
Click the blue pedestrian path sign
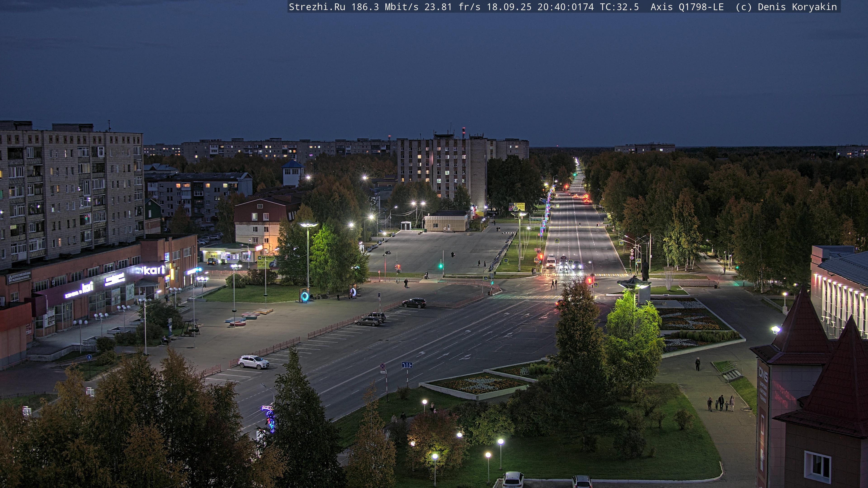click(x=89, y=357)
